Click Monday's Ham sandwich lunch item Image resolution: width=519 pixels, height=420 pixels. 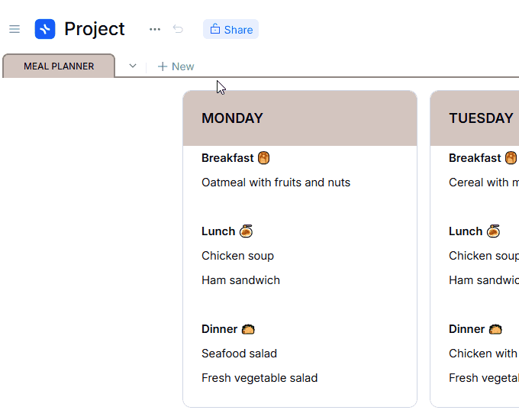tap(240, 280)
